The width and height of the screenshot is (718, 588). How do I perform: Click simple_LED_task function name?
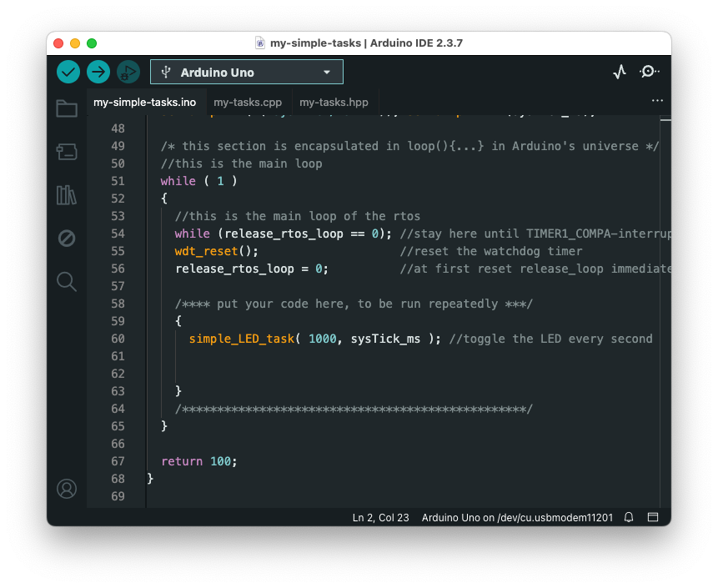[x=241, y=339]
